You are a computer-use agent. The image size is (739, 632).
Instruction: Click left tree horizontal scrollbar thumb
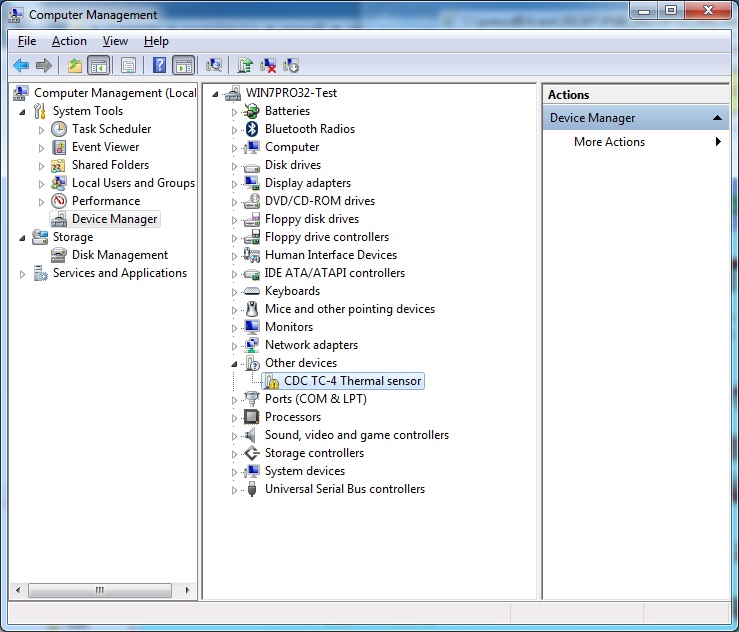coord(99,590)
